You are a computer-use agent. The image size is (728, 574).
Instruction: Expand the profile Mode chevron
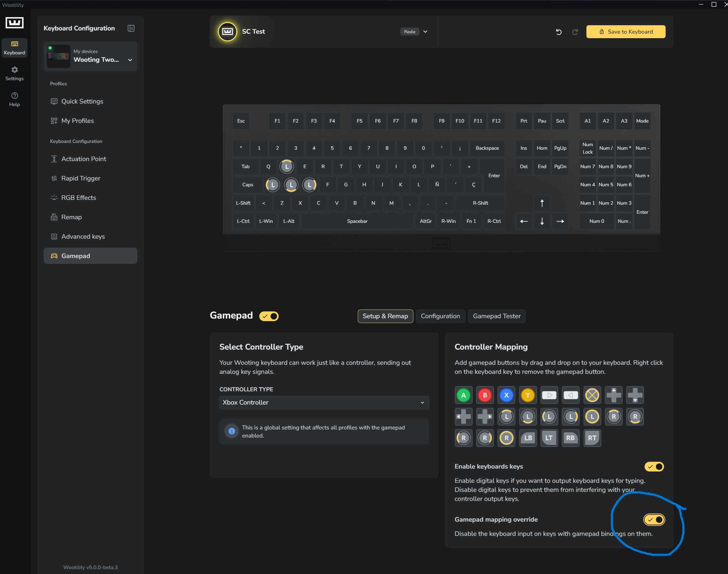pos(425,32)
